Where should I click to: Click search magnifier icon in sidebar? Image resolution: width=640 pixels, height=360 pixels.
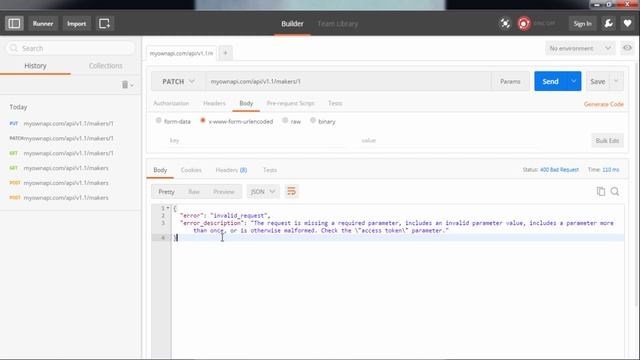point(13,48)
